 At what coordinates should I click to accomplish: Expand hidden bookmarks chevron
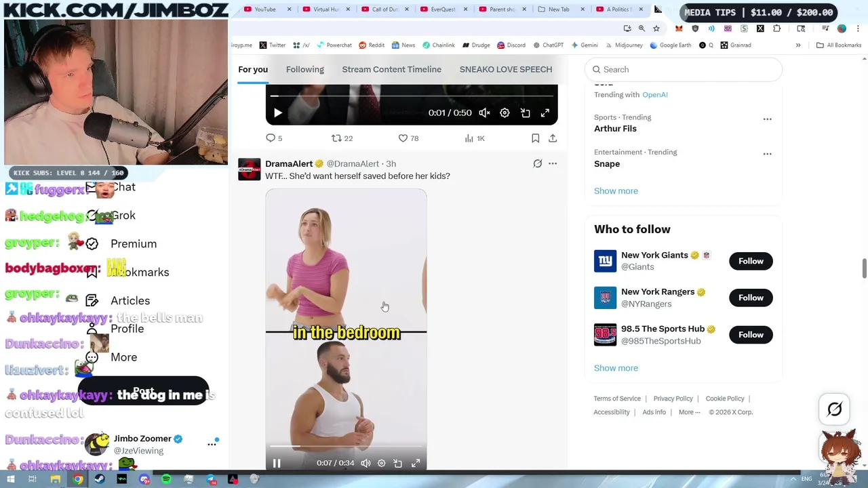798,45
